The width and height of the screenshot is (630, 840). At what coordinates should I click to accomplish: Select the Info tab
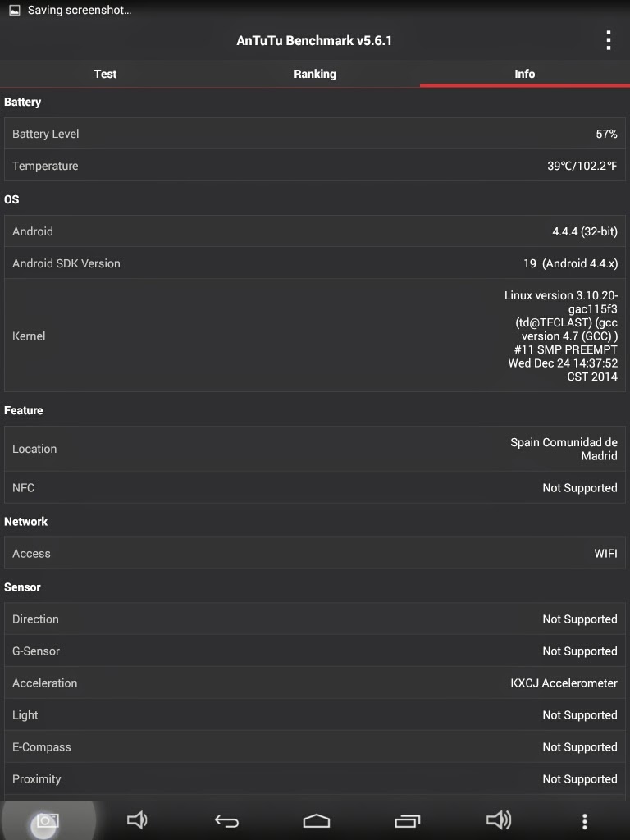point(525,74)
